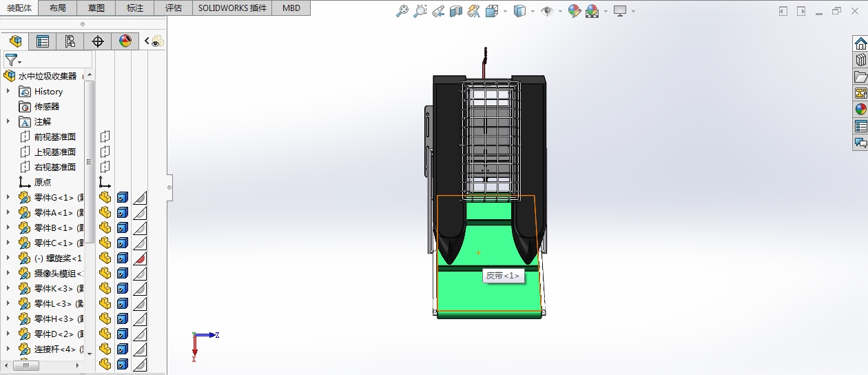
Task: Switch to the DisplayManager tab
Action: 125,41
